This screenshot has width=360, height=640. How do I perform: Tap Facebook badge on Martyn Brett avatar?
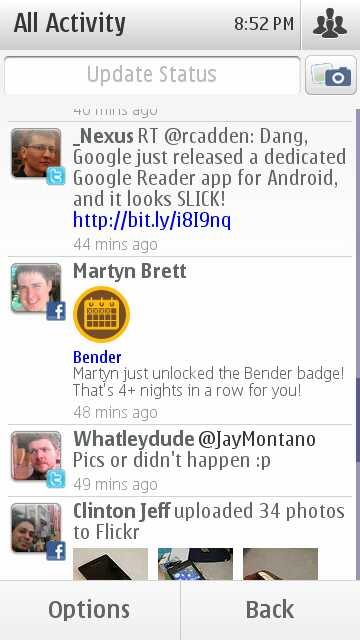[x=56, y=311]
